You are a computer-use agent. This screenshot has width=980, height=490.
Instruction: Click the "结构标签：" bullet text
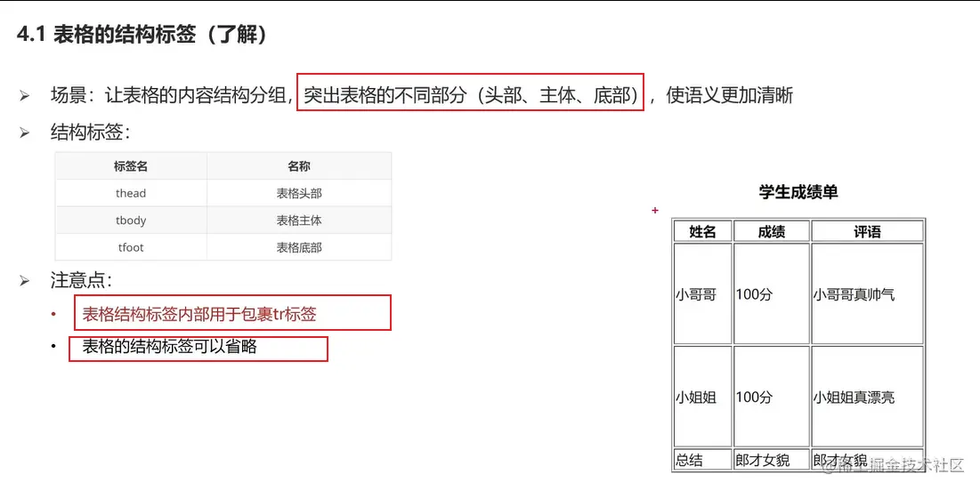(x=91, y=133)
